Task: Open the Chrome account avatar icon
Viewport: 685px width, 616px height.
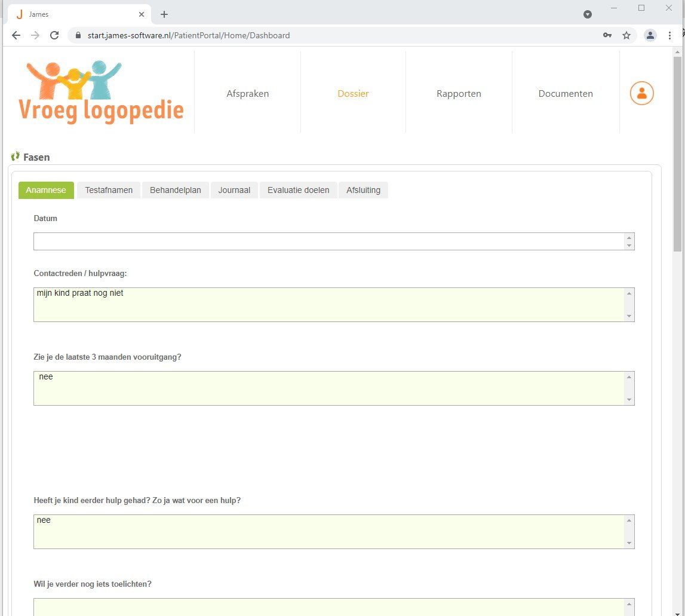Action: [650, 35]
